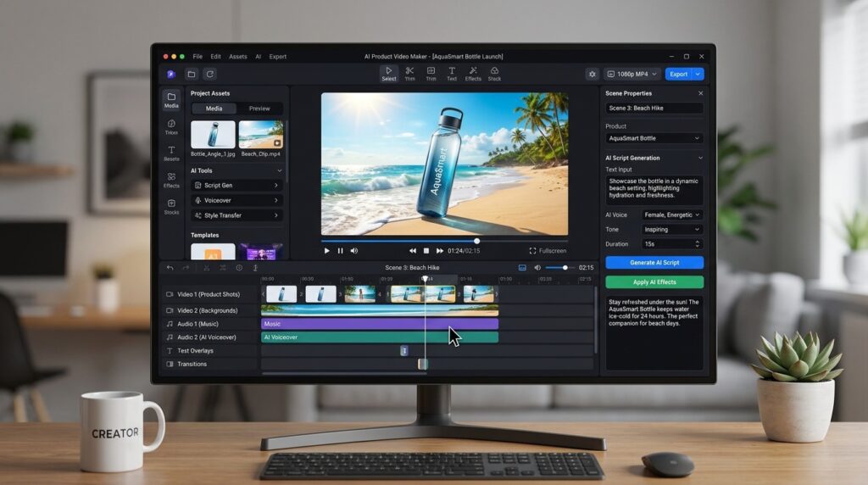Click the marker pin icon in timeline toolbar
This screenshot has height=485, width=868.
click(255, 268)
